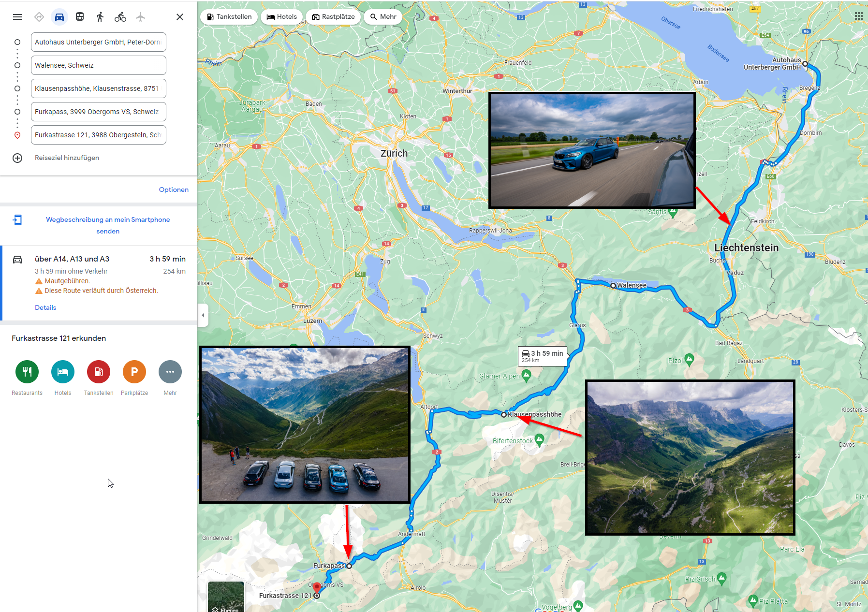Click Mehr search chip on map
The width and height of the screenshot is (868, 612).
tap(383, 16)
